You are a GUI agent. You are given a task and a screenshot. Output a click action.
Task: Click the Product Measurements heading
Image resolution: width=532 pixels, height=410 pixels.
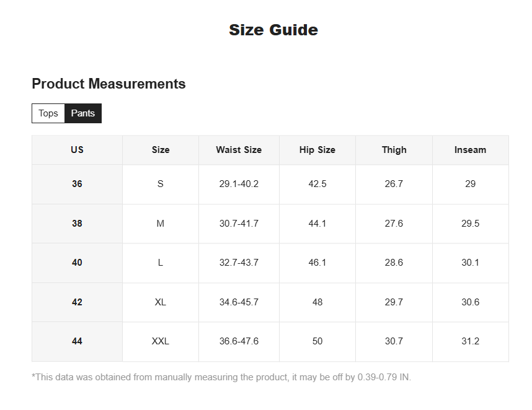pos(109,84)
